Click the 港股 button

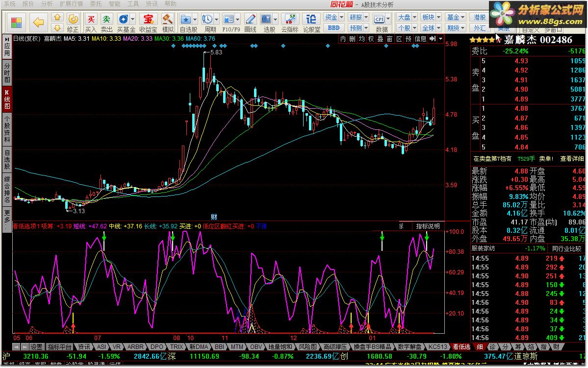click(x=480, y=17)
